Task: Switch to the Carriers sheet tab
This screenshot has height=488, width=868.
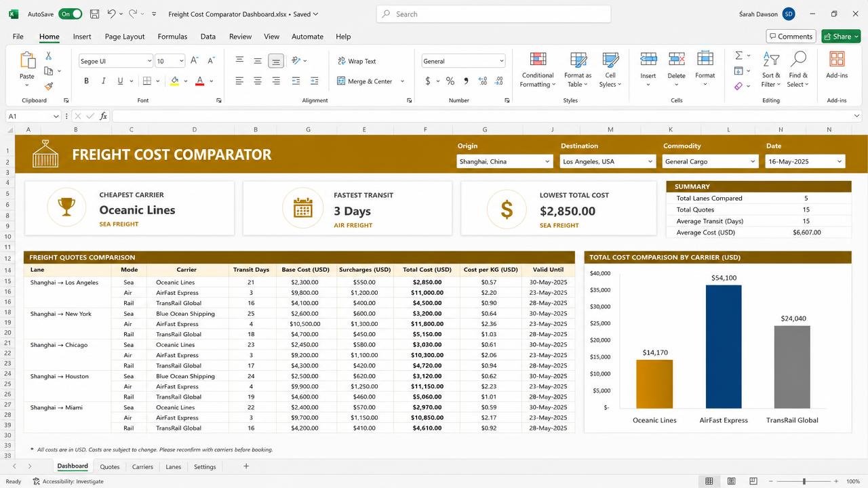Action: (142, 466)
